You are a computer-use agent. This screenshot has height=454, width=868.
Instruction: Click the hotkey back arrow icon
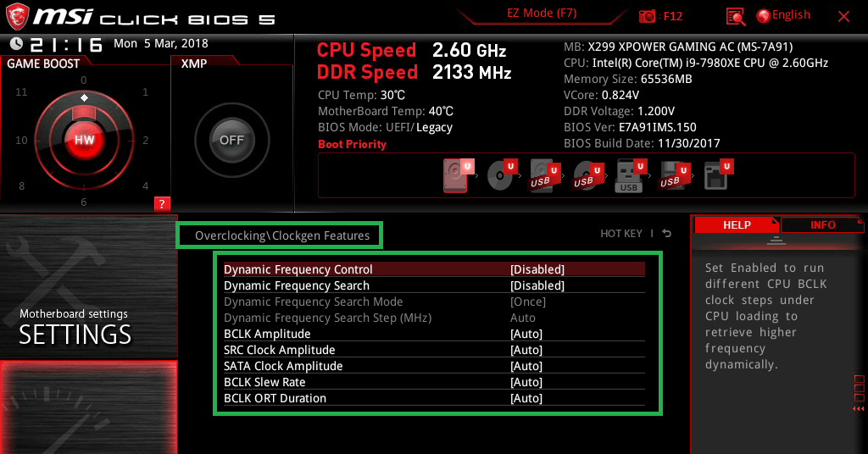click(667, 234)
